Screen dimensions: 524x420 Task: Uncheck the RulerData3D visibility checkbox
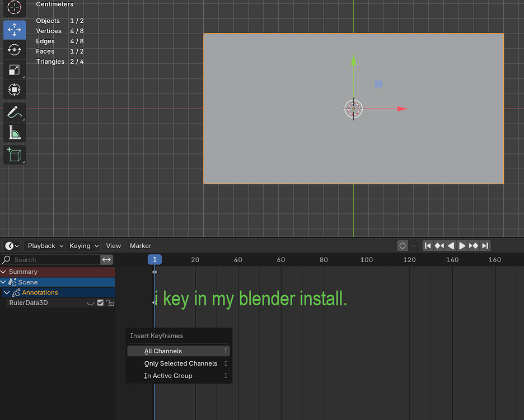pos(100,303)
